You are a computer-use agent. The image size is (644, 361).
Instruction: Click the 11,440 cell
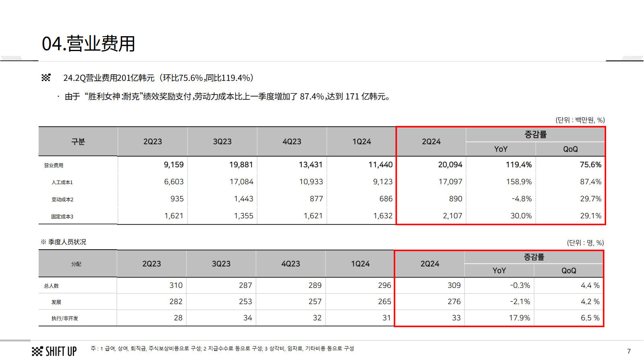(380, 165)
